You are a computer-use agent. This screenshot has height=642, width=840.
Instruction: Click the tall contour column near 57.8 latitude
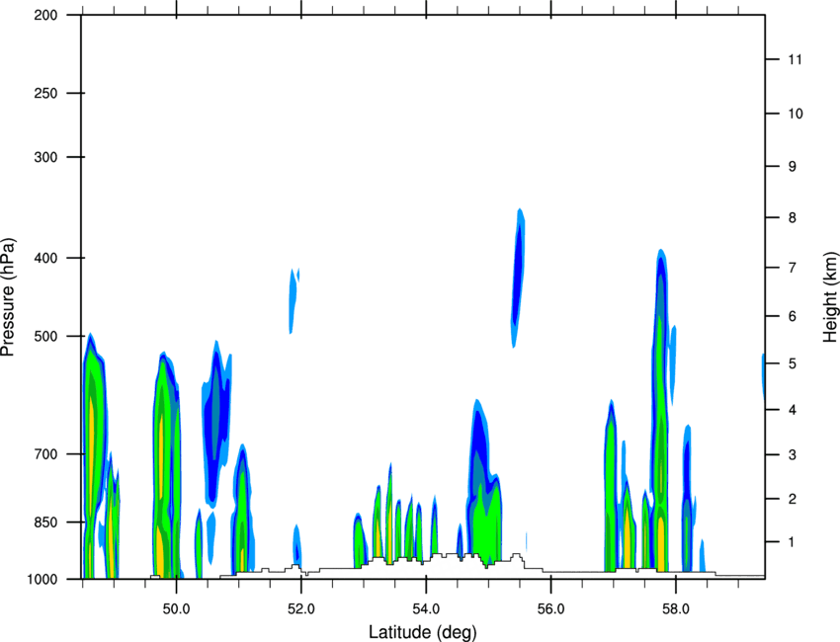[660, 410]
